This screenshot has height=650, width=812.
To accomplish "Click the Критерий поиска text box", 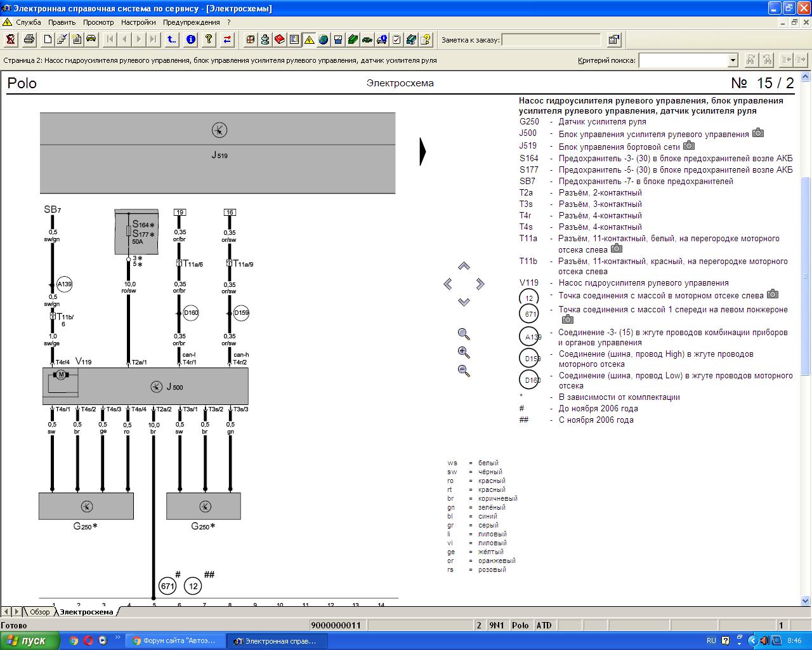I will (x=683, y=60).
